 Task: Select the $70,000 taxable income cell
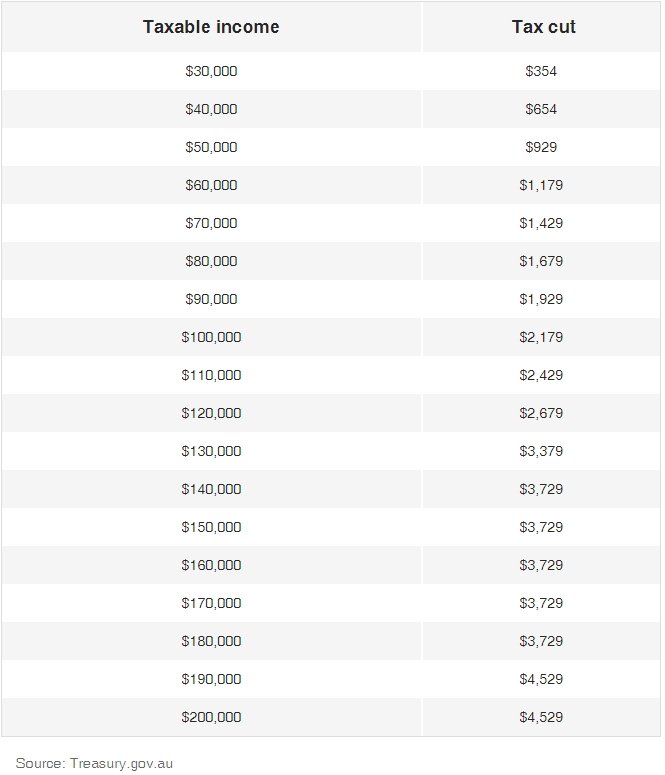tap(211, 223)
